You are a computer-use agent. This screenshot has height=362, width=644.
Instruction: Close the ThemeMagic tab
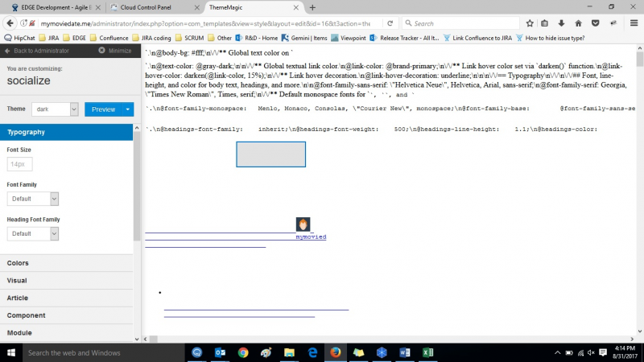click(295, 7)
